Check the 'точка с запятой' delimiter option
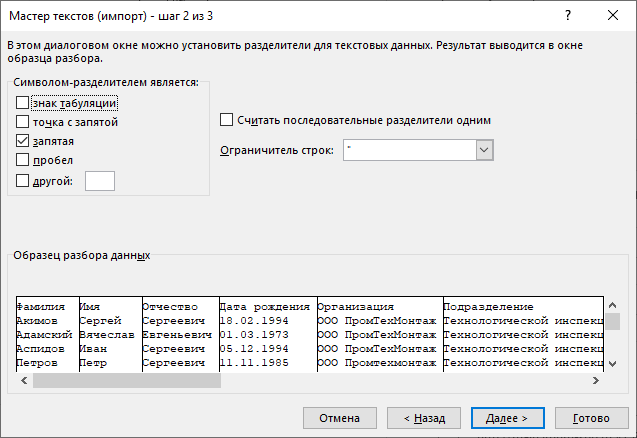 (x=23, y=121)
